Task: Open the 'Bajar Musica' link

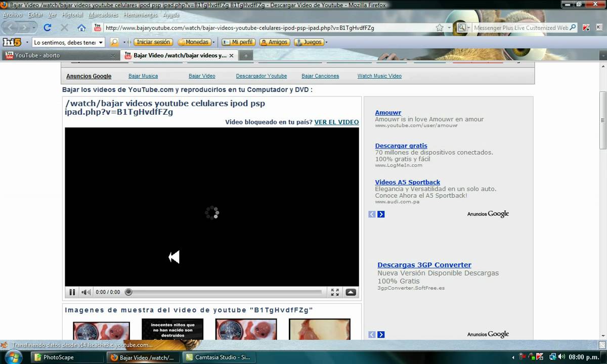Action: pyautogui.click(x=143, y=76)
